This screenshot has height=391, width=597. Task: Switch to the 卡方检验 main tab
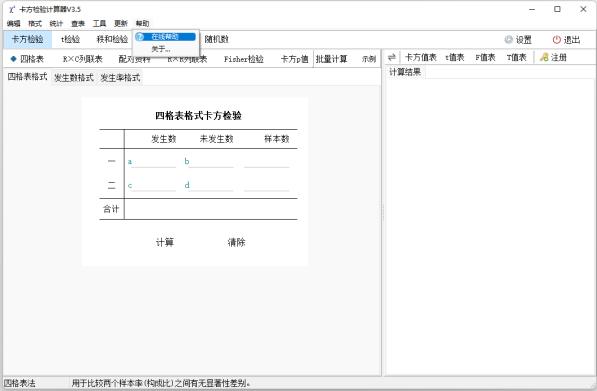[27, 39]
